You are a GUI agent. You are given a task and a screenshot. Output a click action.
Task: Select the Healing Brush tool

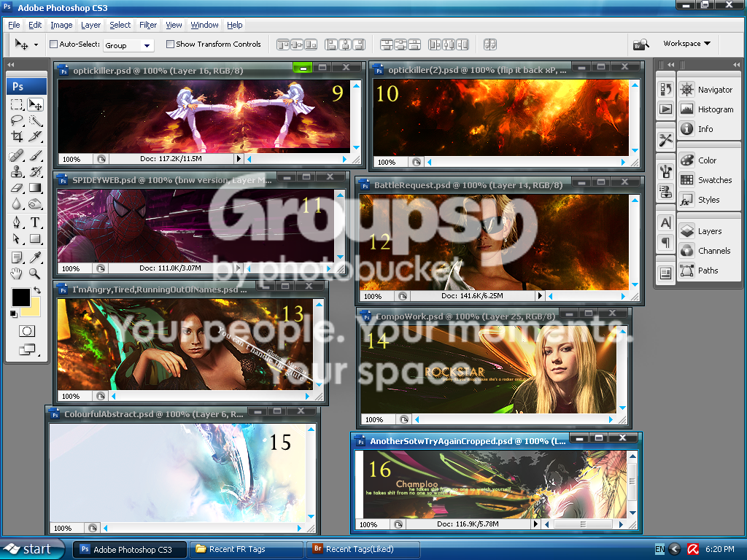(17, 155)
